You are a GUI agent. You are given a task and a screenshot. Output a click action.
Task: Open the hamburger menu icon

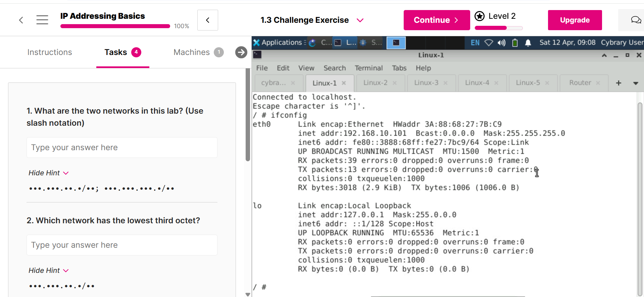pos(42,20)
